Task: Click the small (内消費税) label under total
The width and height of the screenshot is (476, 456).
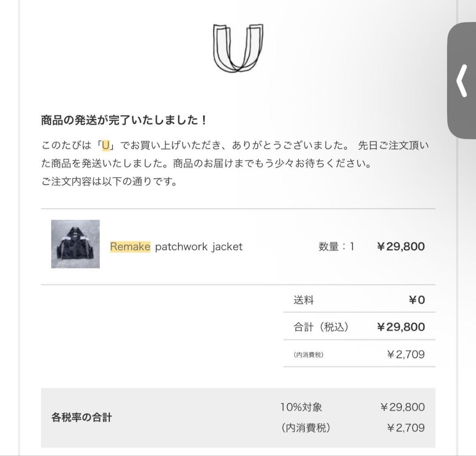Action: click(x=308, y=354)
